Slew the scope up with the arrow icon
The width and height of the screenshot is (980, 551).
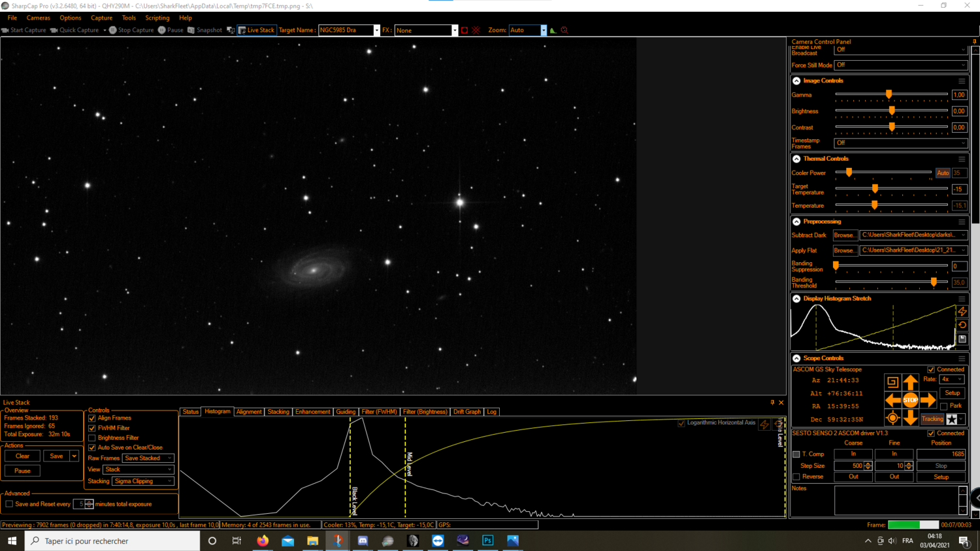pos(911,381)
